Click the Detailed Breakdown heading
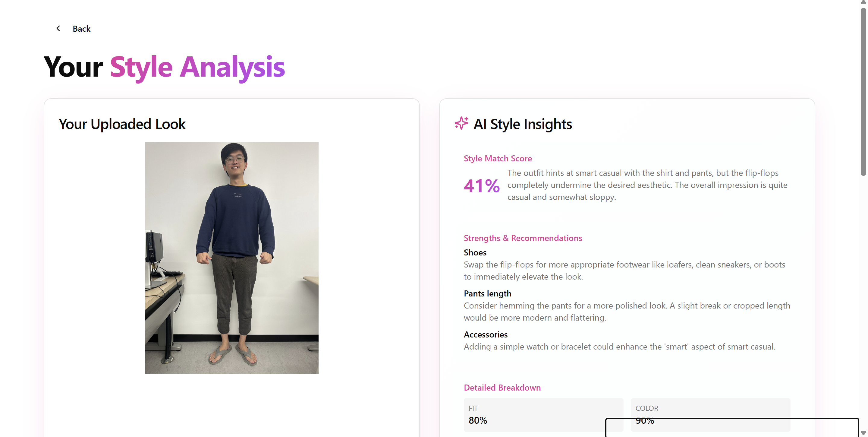The width and height of the screenshot is (868, 437). 502,388
